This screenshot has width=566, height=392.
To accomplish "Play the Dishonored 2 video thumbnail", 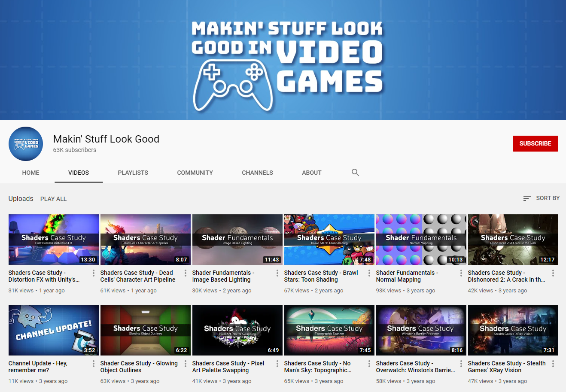I will coord(513,240).
